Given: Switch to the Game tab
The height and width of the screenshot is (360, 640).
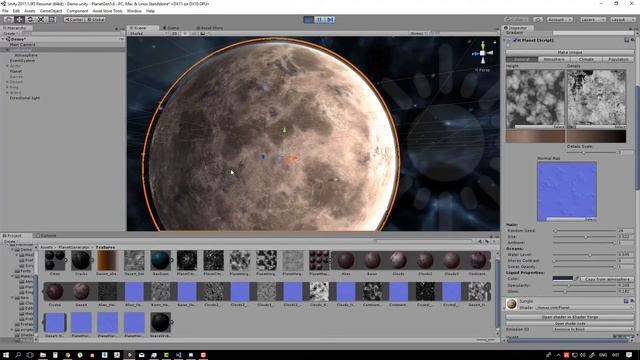Looking at the screenshot, I should point(171,28).
